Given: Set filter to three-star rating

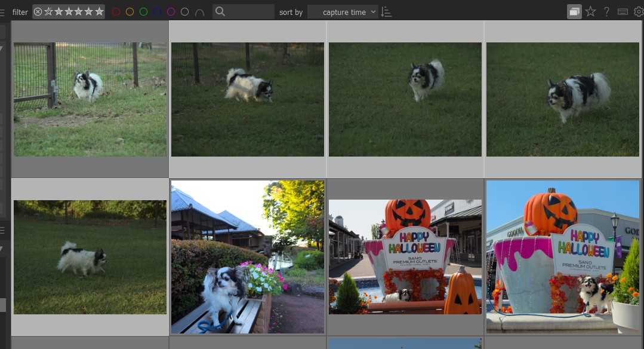Looking at the screenshot, I should tap(79, 11).
